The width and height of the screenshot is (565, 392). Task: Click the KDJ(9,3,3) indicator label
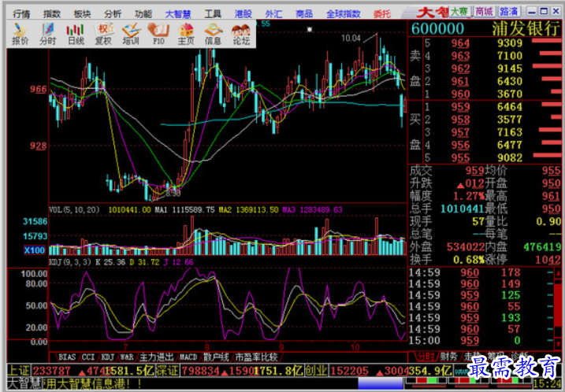point(70,262)
